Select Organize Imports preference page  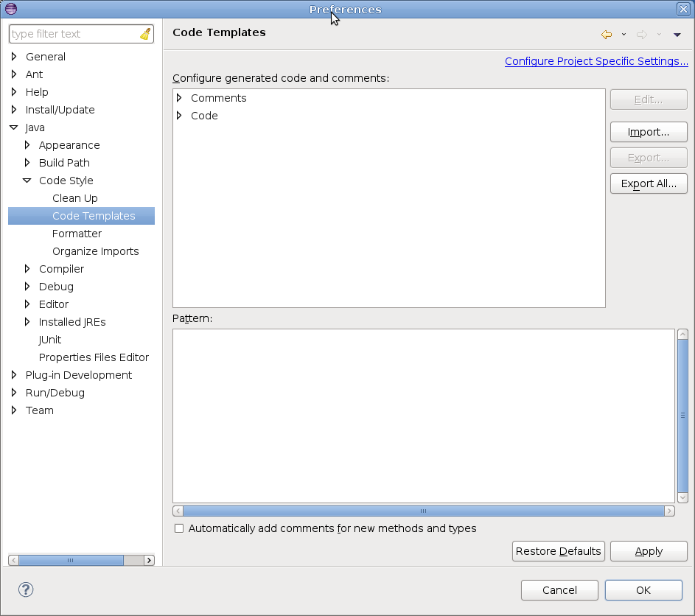(95, 251)
